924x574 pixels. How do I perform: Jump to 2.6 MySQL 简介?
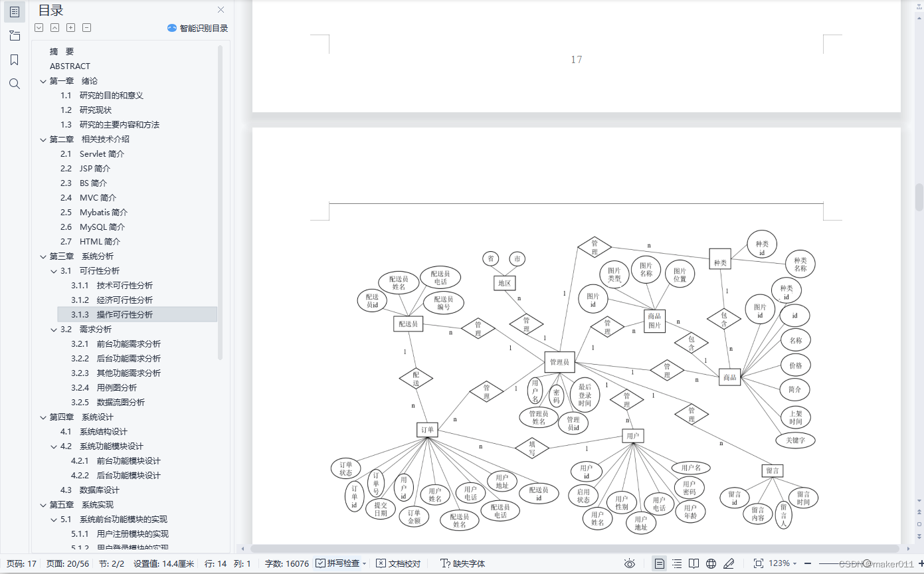(92, 227)
